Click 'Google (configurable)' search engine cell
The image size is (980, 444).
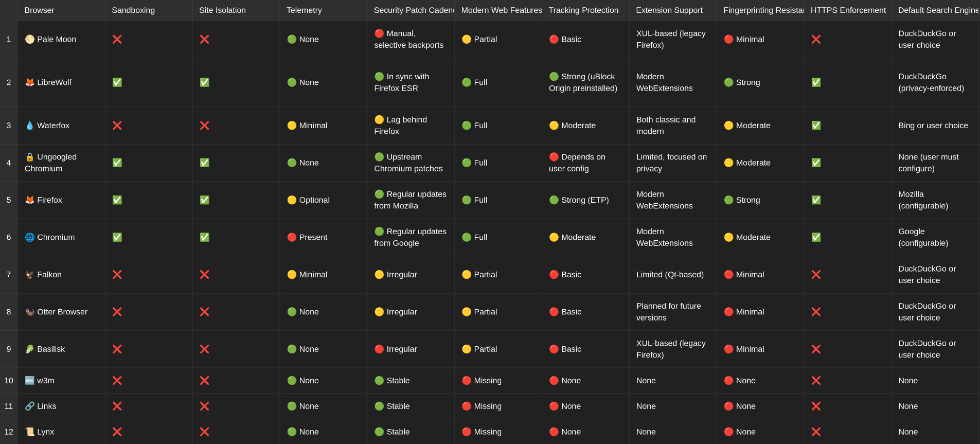pos(935,237)
